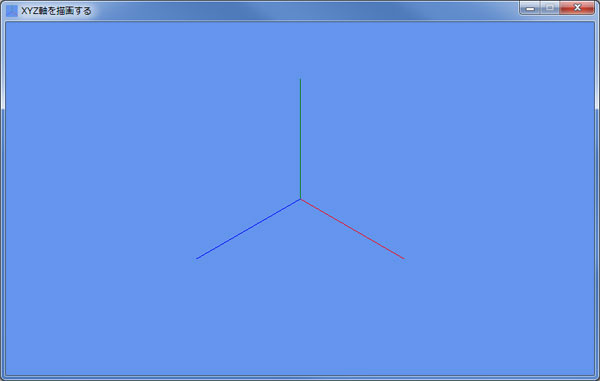600x381 pixels.
Task: Select the red X axis line
Action: click(352, 229)
